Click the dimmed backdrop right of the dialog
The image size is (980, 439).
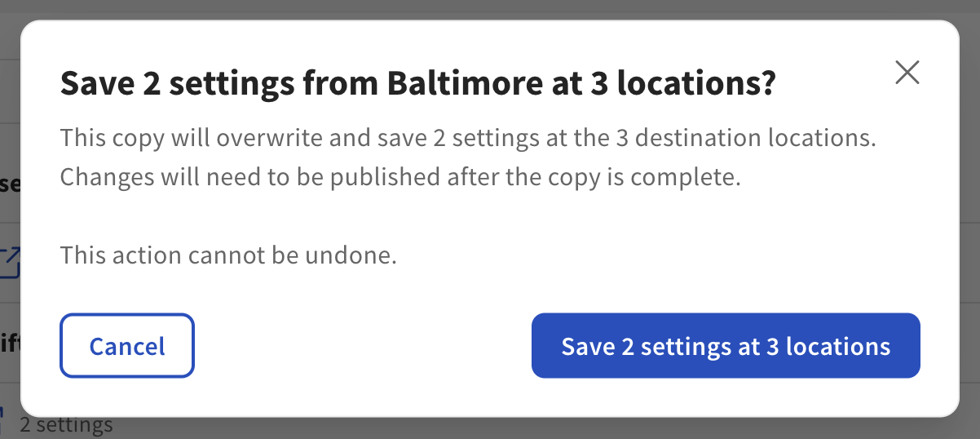tap(969, 220)
